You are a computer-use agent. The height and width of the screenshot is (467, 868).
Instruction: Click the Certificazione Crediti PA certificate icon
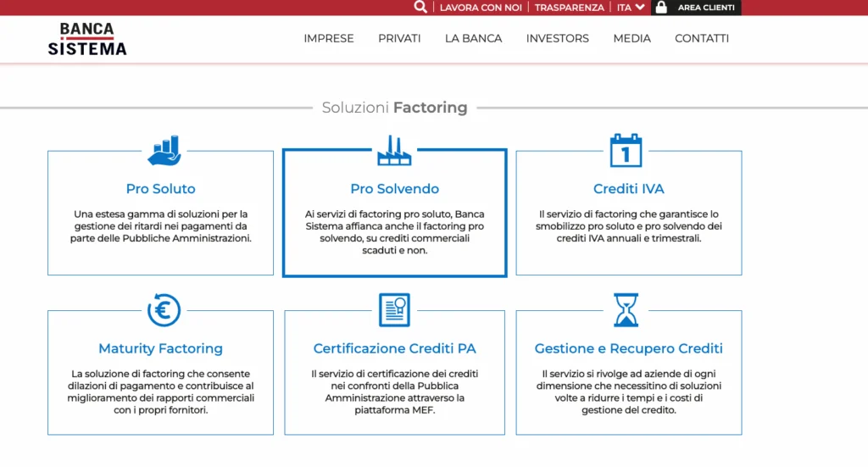coord(394,309)
